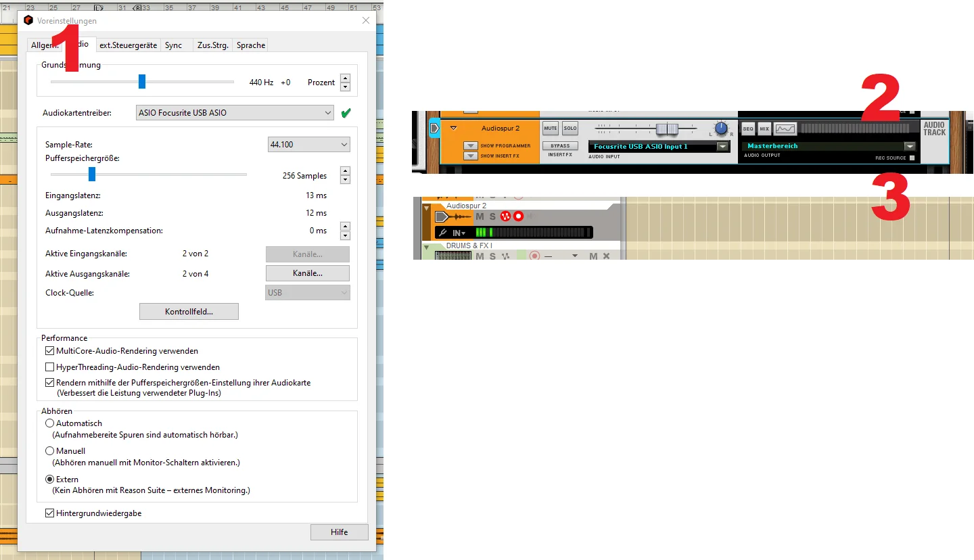The height and width of the screenshot is (560, 974).
Task: Click the MIX button on the audio track device
Action: point(764,129)
